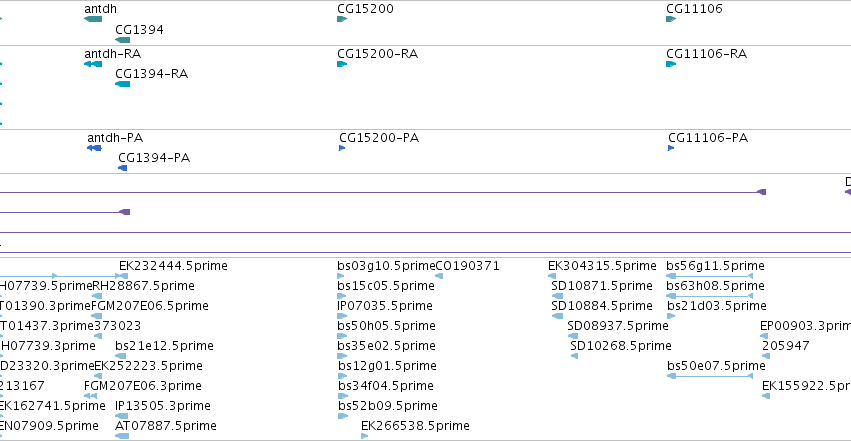Click the SD10268.5prime EST arrow

pos(574,356)
